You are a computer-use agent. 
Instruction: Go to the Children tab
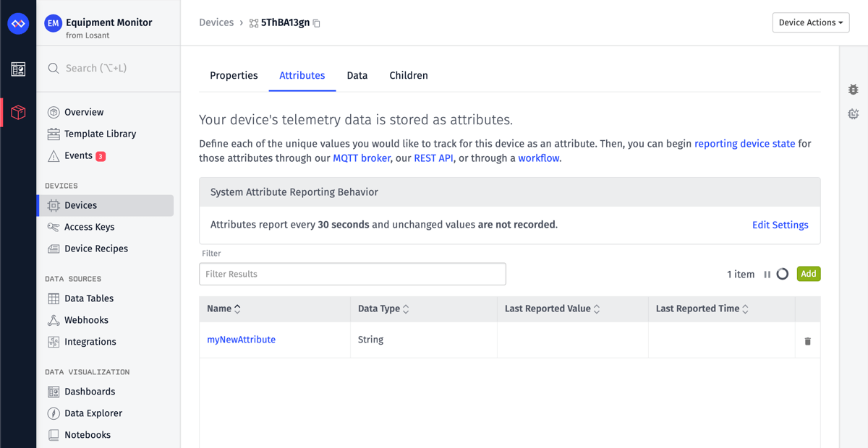tap(409, 75)
